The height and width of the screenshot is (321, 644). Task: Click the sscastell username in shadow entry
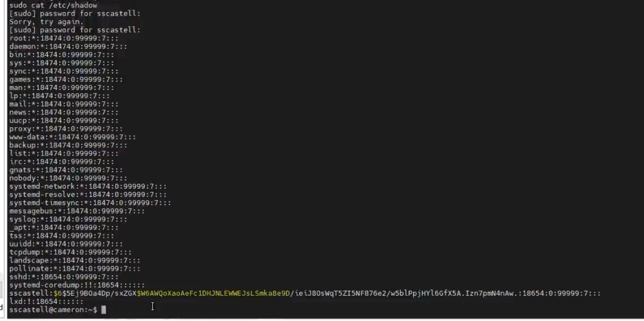pyautogui.click(x=29, y=293)
